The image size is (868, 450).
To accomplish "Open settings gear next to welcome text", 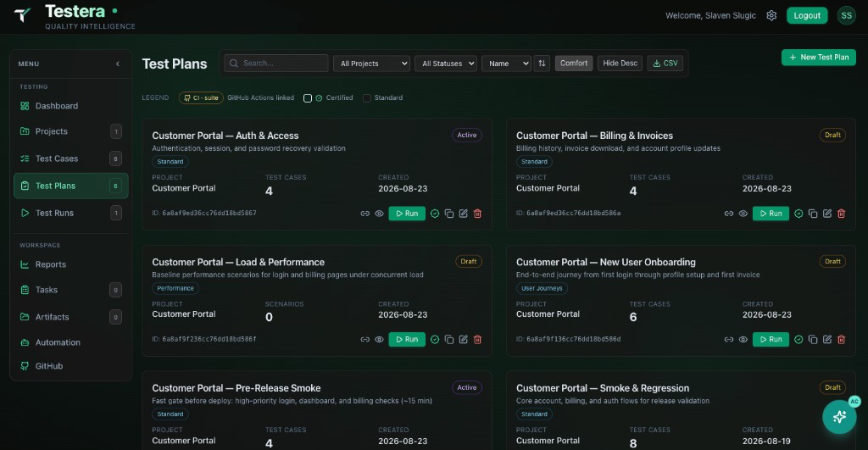I will pos(771,15).
